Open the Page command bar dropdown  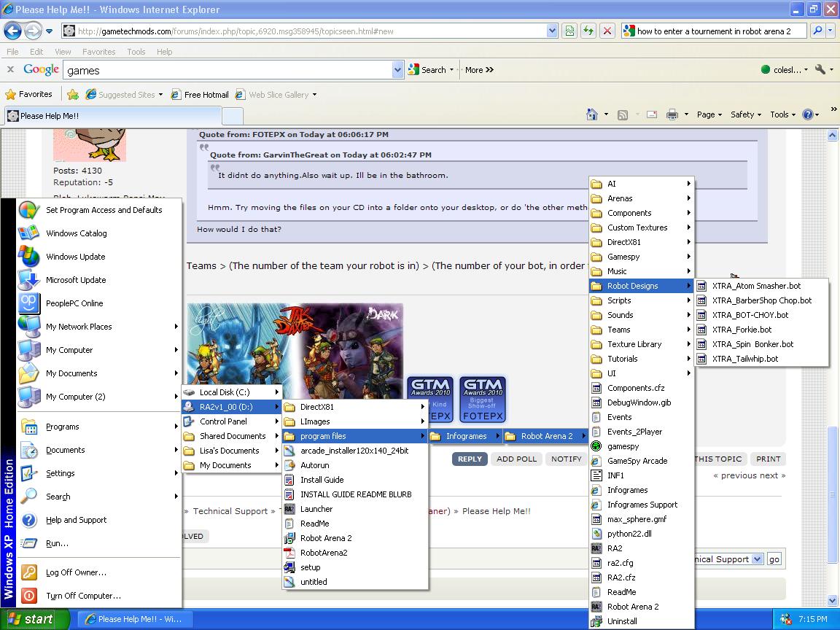[x=709, y=114]
